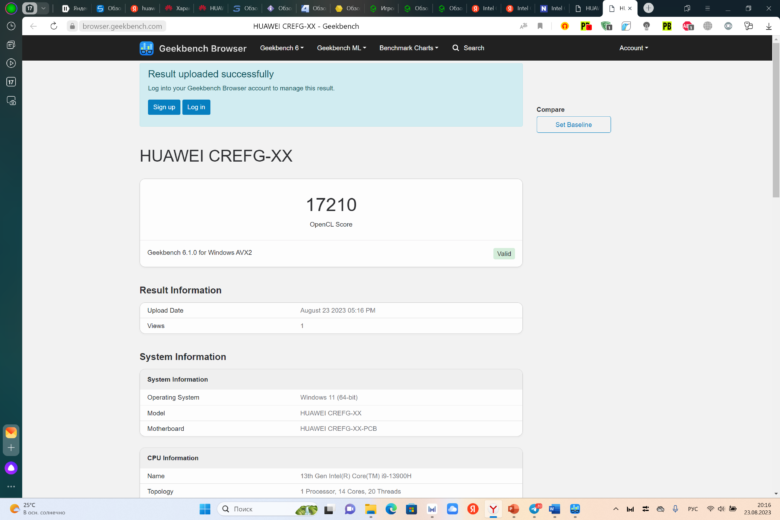This screenshot has height=520, width=780.
Task: Click the Set Baseline button
Action: (x=573, y=124)
